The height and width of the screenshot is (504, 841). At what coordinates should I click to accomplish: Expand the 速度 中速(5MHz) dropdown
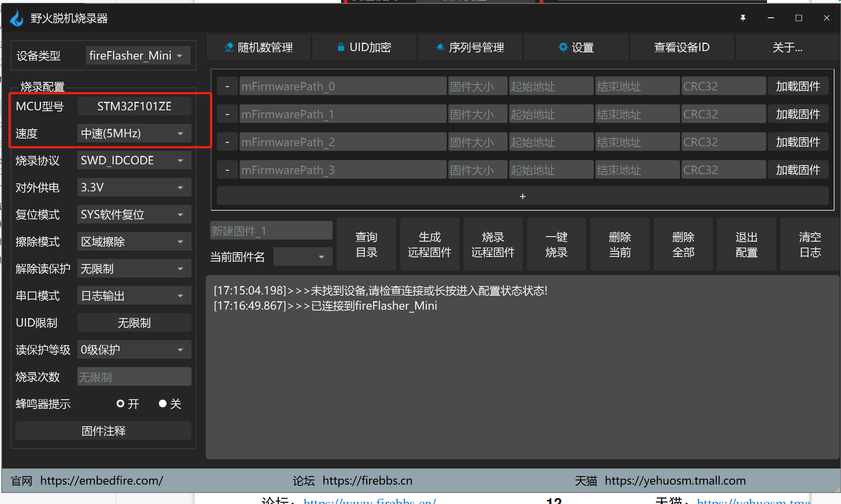pos(134,133)
